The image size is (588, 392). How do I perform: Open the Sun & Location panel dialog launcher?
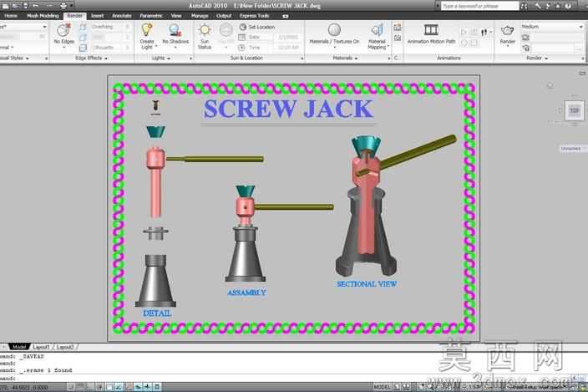(302, 59)
